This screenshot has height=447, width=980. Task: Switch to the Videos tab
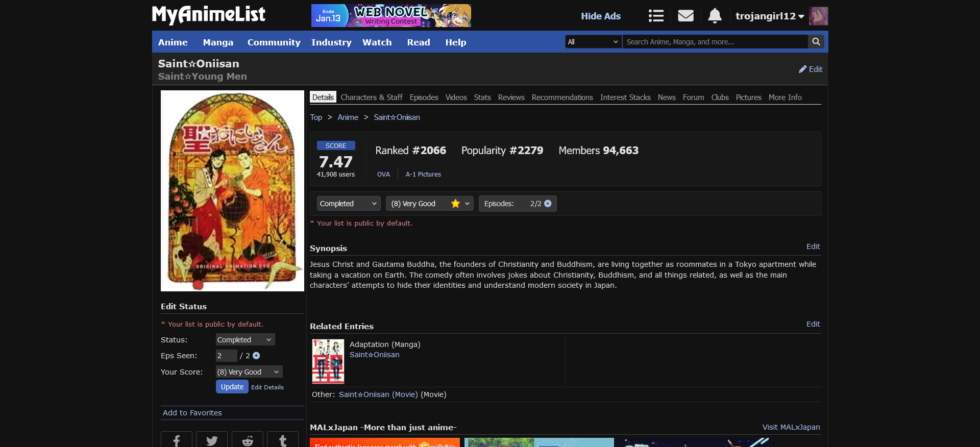(x=456, y=97)
